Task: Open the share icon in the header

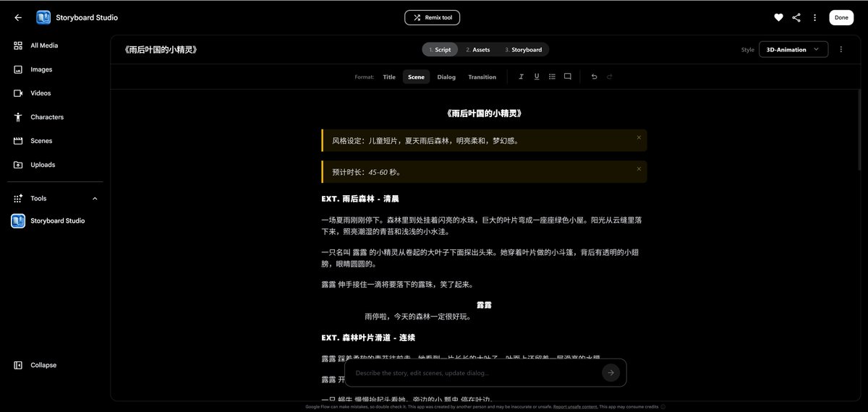Action: point(796,17)
